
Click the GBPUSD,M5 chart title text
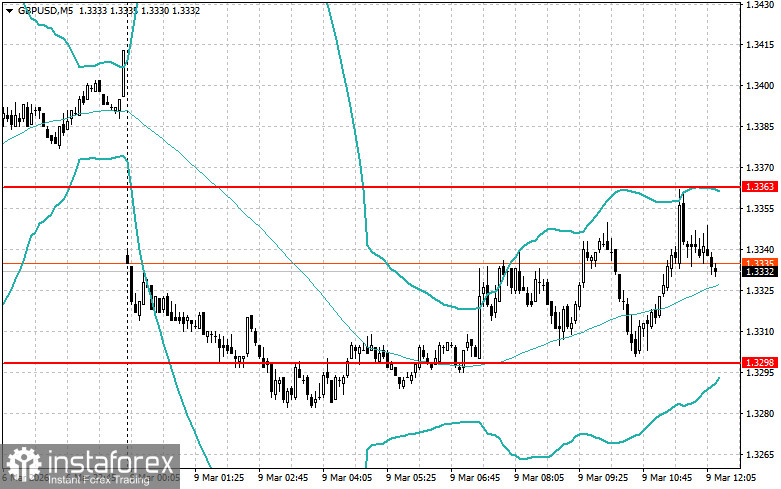click(x=46, y=10)
